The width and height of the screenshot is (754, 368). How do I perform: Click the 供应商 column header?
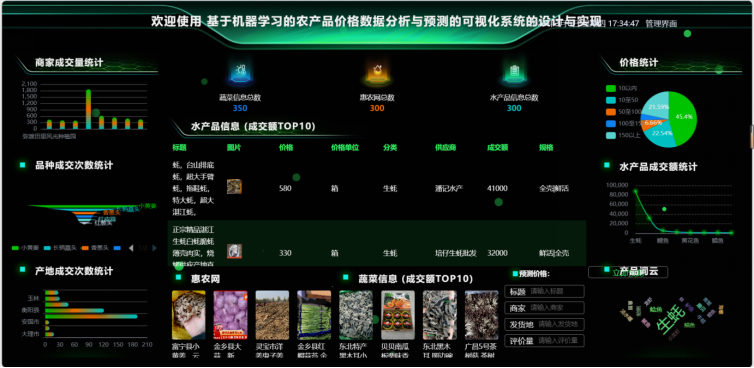coord(446,148)
